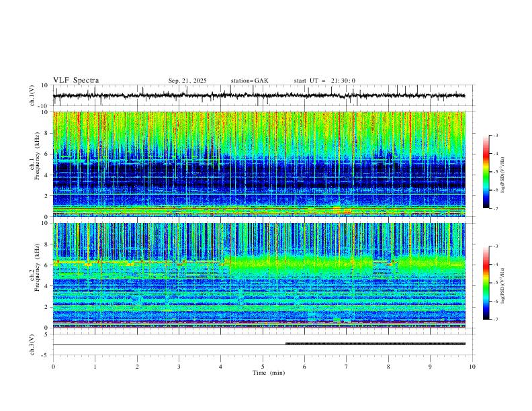Click the "station=GAK" header label
Screen dimensions: 532x411
pos(249,81)
